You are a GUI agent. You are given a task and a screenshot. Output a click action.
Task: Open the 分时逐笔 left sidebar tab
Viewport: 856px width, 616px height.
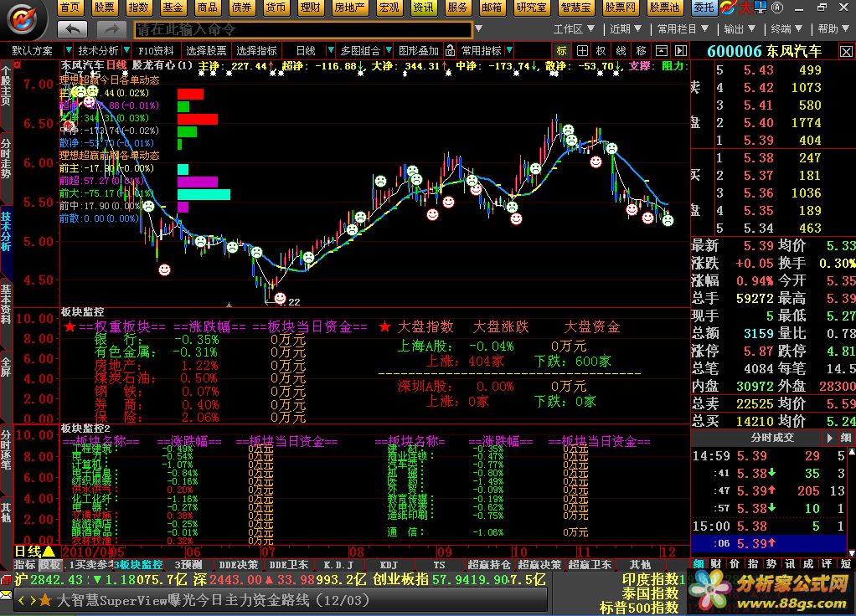[6, 449]
